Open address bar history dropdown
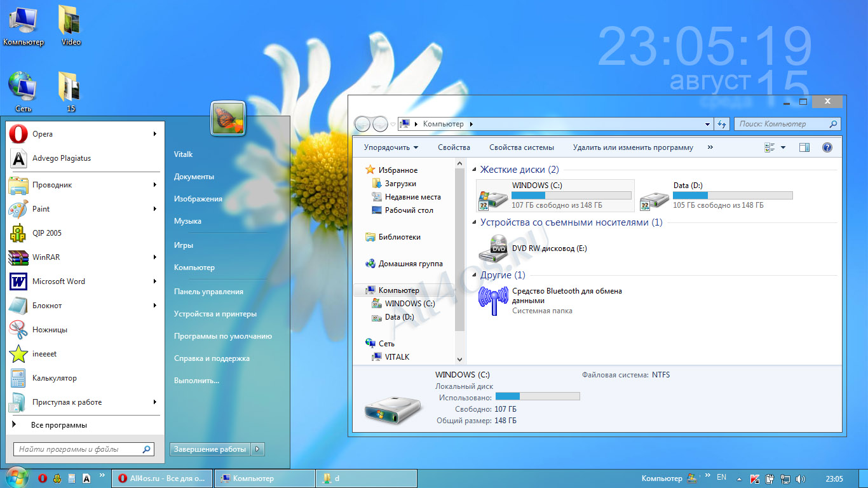The image size is (868, 488). [x=707, y=125]
